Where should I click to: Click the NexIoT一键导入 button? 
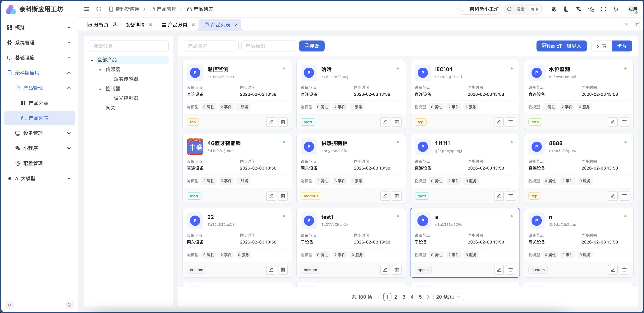click(x=562, y=46)
